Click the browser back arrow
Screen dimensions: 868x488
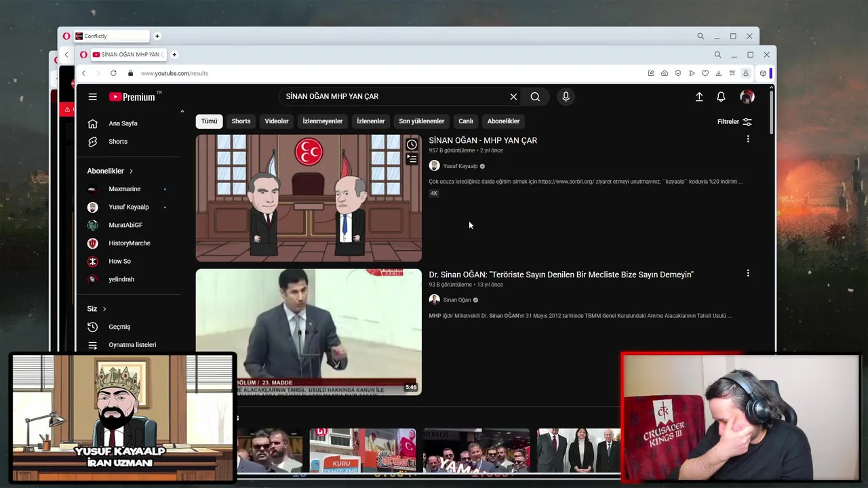83,73
